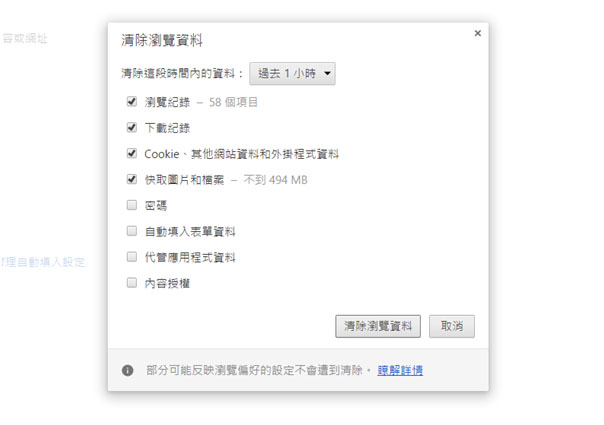Click the 密碼 label text
The image size is (604, 425).
[156, 205]
